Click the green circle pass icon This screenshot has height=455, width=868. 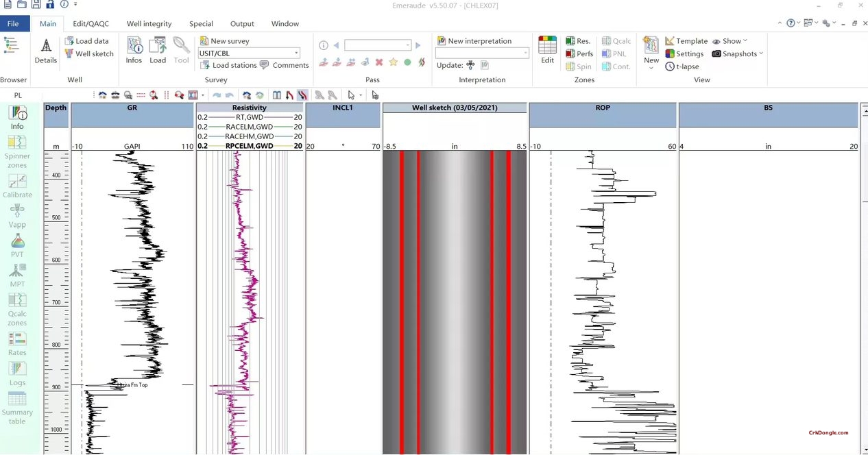click(407, 62)
